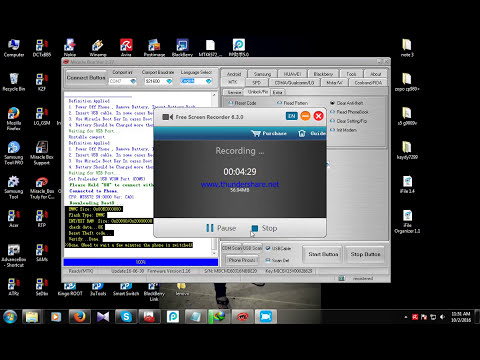Open the Samsung Tool desktop icon
This screenshot has width=480, height=360.
click(14, 187)
